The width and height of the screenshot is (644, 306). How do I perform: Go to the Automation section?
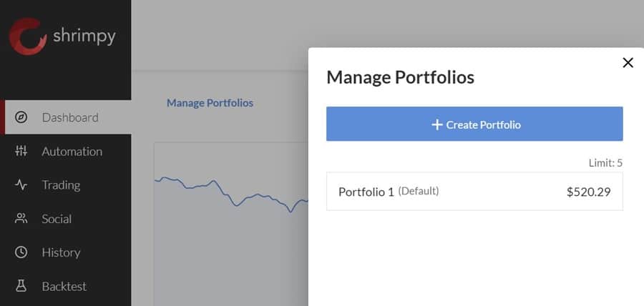pos(72,151)
